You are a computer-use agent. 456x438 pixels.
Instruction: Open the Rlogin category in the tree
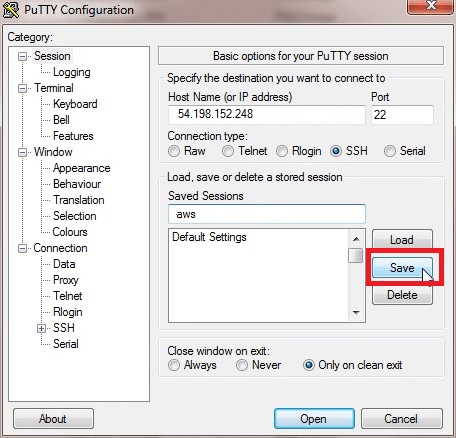[68, 312]
